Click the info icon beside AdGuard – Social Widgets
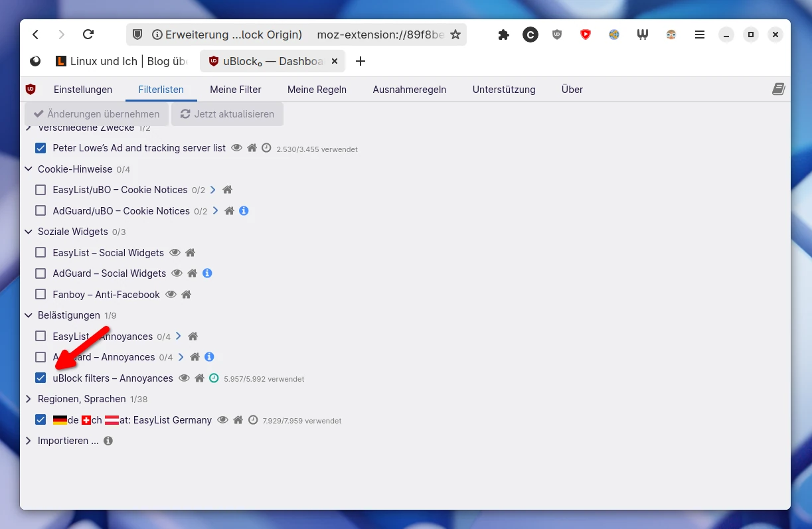 coord(207,273)
